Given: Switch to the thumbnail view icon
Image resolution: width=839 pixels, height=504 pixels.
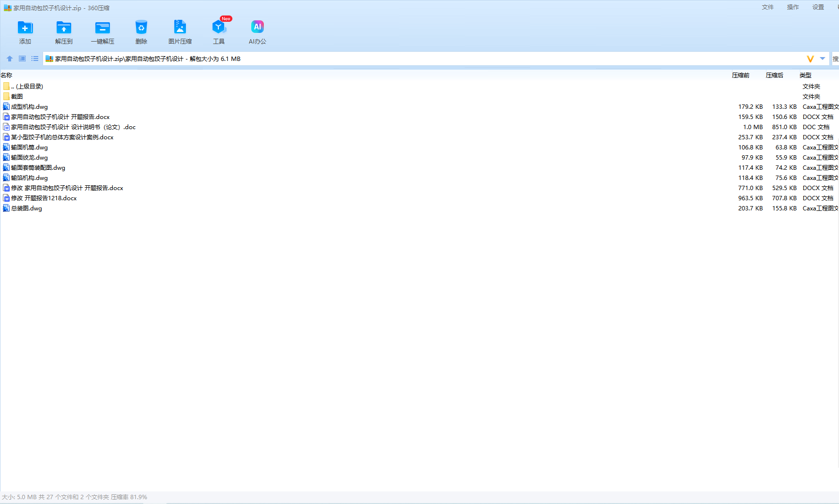Looking at the screenshot, I should pos(22,59).
